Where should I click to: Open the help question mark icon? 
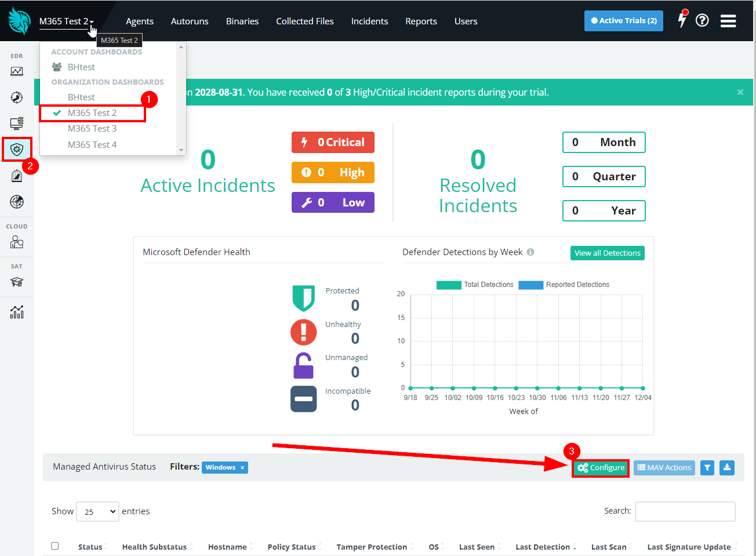coord(702,20)
